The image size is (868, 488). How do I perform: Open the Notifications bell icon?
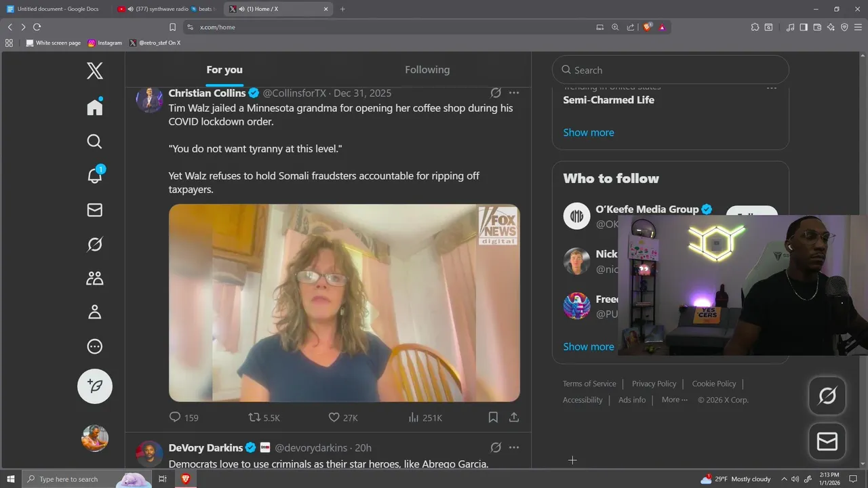point(95,175)
